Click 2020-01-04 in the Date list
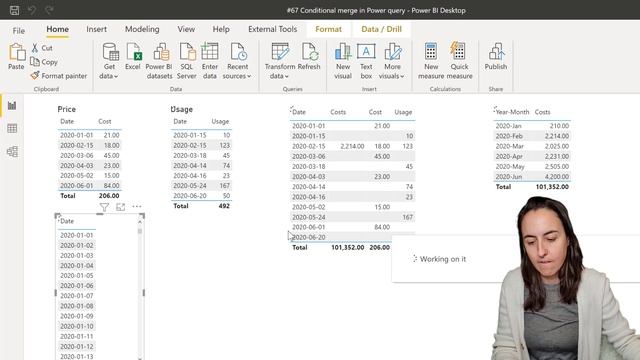Image resolution: width=640 pixels, height=360 pixels. [x=77, y=265]
